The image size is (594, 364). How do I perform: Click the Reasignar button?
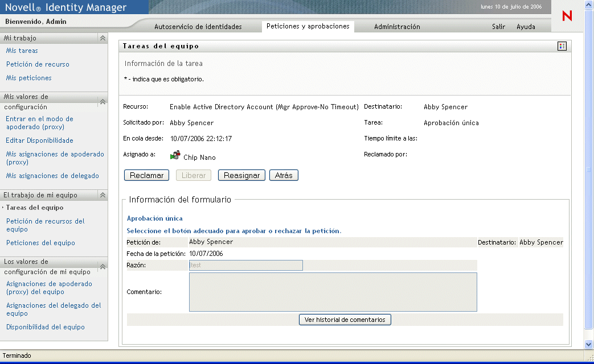coord(241,175)
